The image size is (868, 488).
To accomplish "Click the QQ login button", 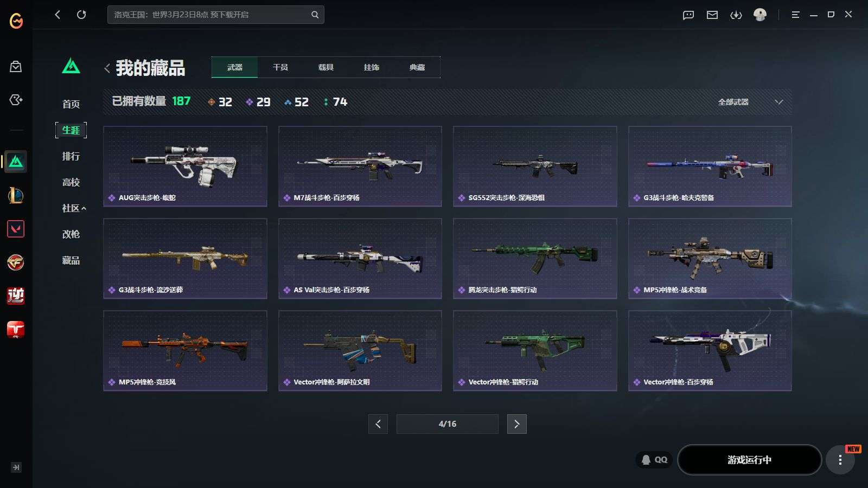I will (654, 460).
